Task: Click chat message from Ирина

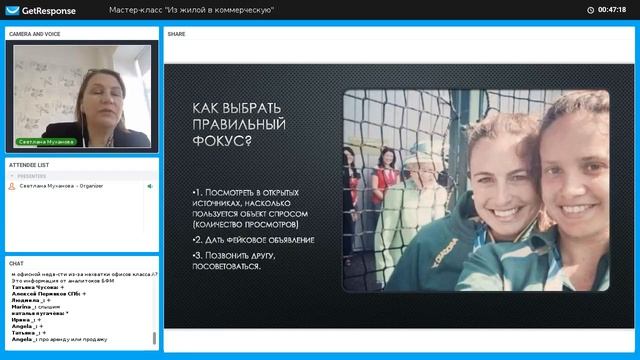Action: point(27,320)
